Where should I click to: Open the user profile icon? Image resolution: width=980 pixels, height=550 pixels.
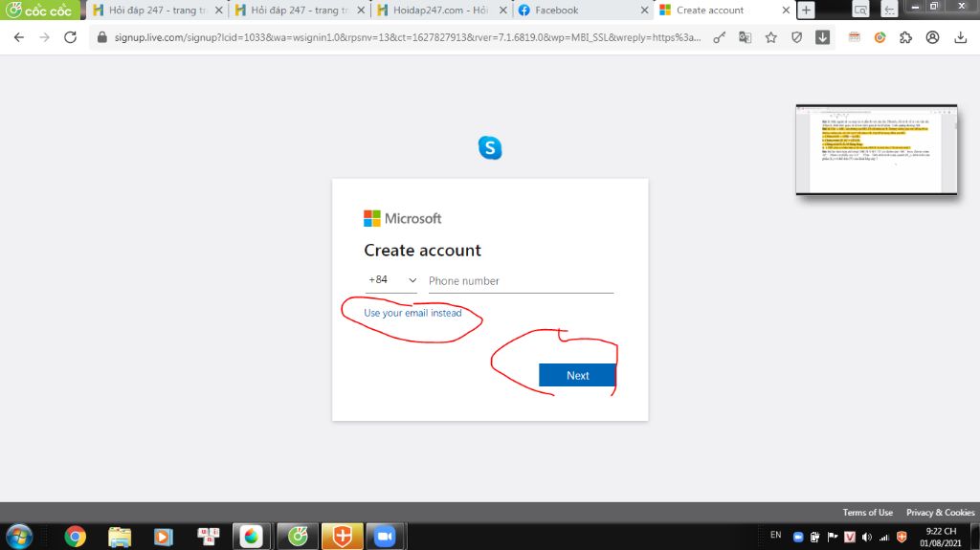932,37
